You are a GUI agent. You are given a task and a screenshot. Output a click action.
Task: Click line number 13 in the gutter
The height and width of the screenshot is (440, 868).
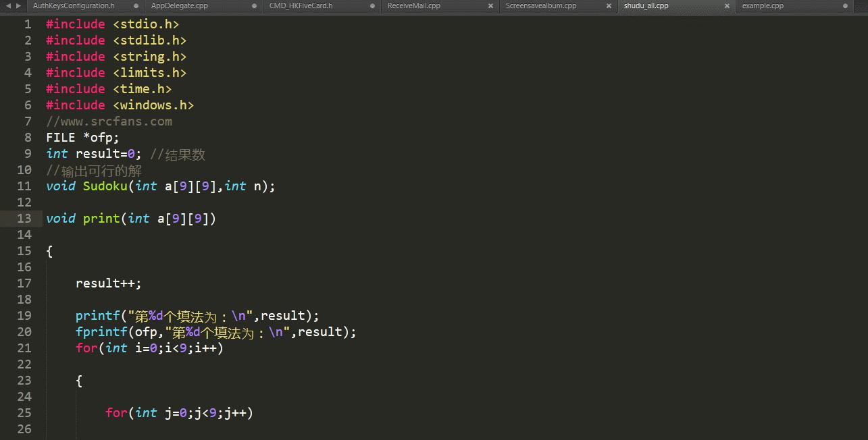(x=24, y=218)
